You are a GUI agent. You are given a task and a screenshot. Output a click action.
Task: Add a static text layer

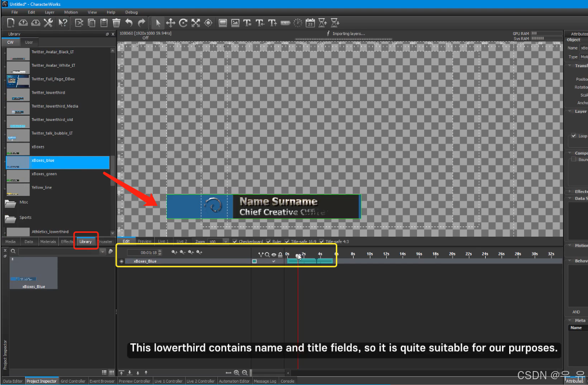click(247, 23)
